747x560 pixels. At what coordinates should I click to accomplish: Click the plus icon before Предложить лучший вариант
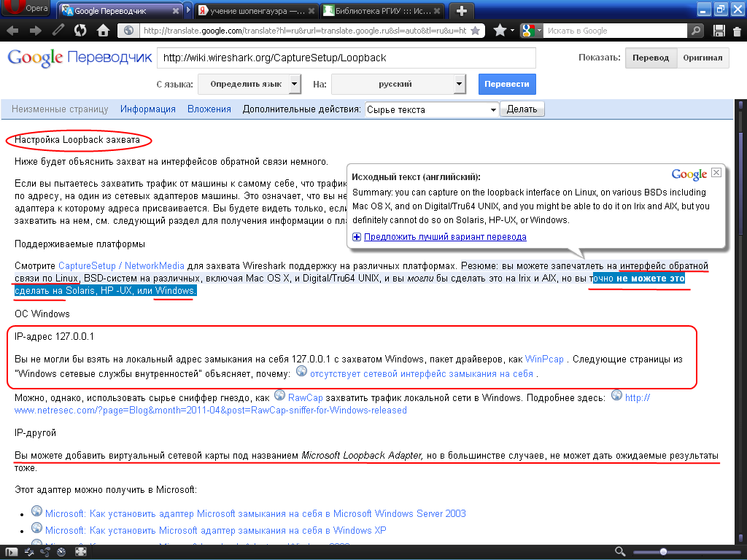[x=356, y=237]
